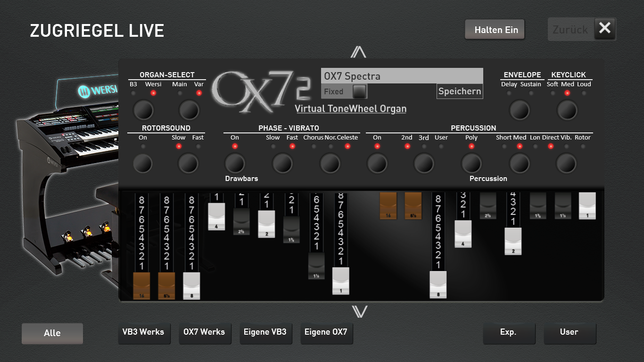Click the white 2' drawbar in the Drawbars set
Screen dimensions: 644x362
pyautogui.click(x=266, y=224)
